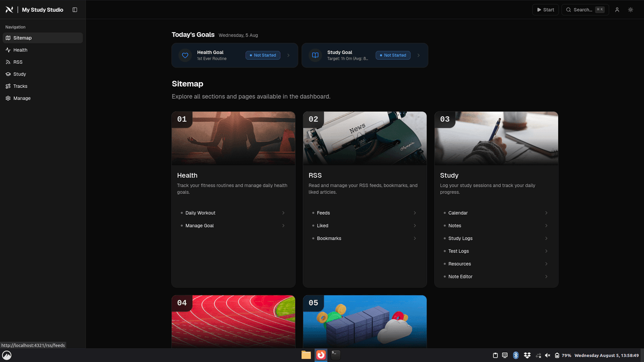
Task: Click the app logo next to My Study Studio
Action: click(9, 10)
